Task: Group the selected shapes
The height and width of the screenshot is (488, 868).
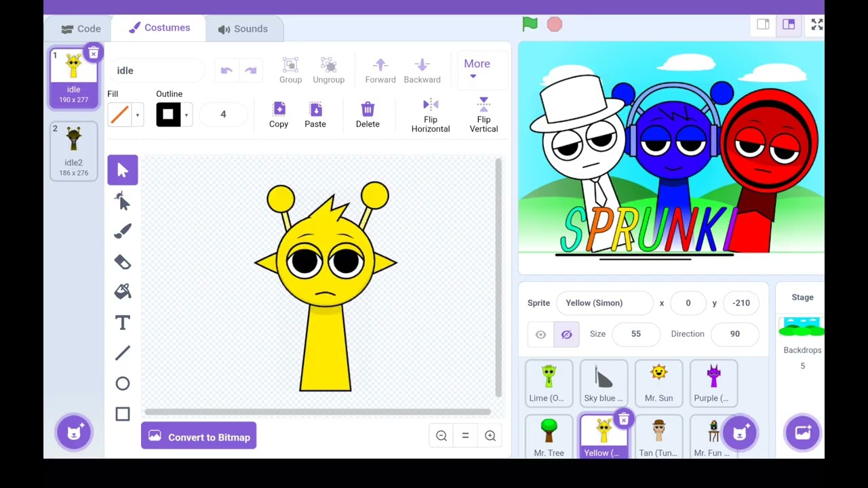Action: pyautogui.click(x=290, y=70)
